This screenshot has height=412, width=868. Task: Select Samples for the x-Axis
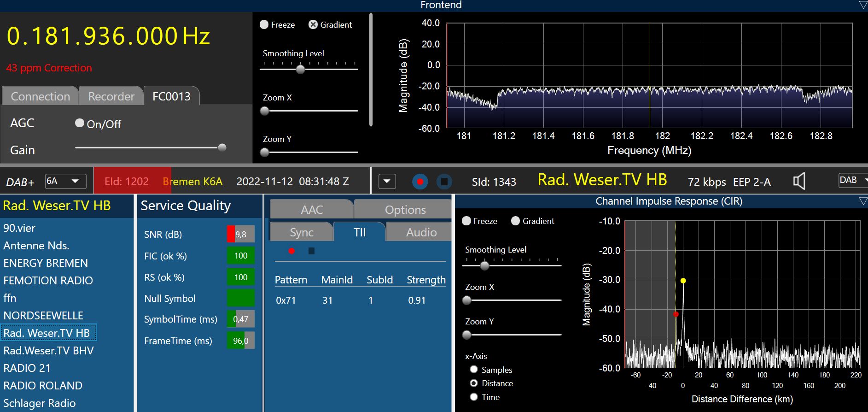[474, 369]
